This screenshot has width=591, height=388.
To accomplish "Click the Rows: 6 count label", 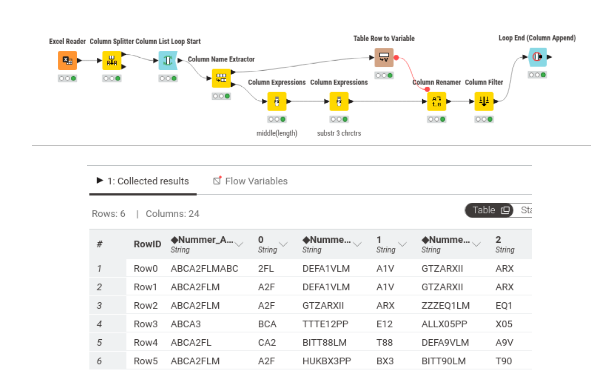I will 108,214.
